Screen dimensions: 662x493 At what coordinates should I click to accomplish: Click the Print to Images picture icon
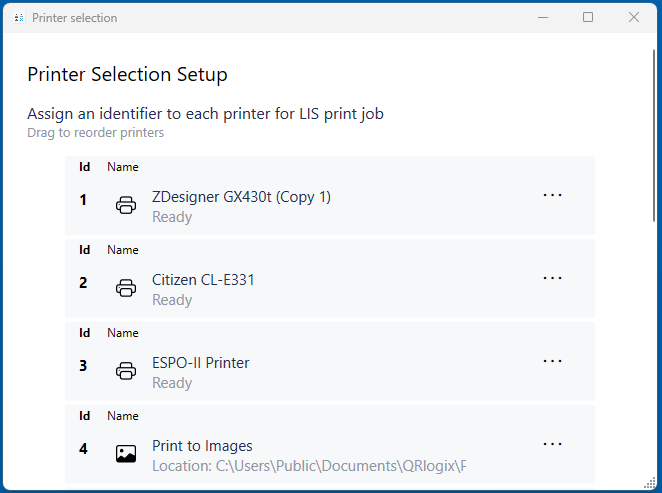(126, 454)
